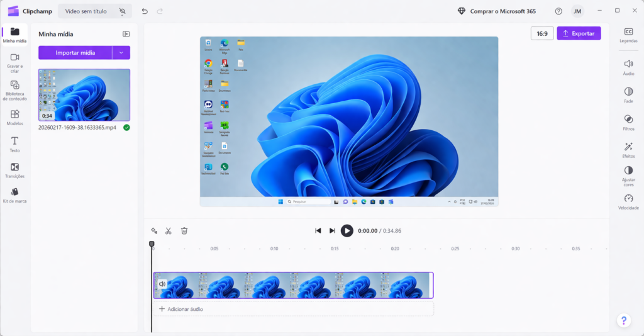Click the magic auto-compose timeline tool icon
The width and height of the screenshot is (644, 336).
coord(154,231)
